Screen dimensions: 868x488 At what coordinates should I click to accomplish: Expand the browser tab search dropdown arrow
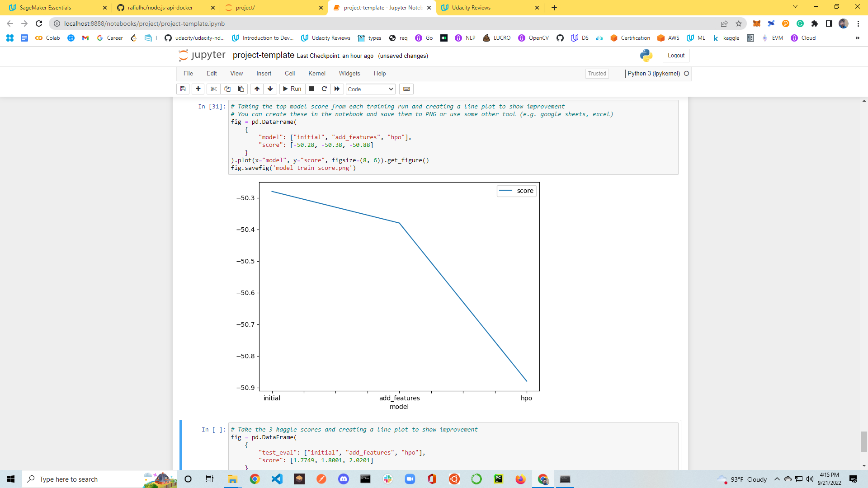click(x=795, y=7)
